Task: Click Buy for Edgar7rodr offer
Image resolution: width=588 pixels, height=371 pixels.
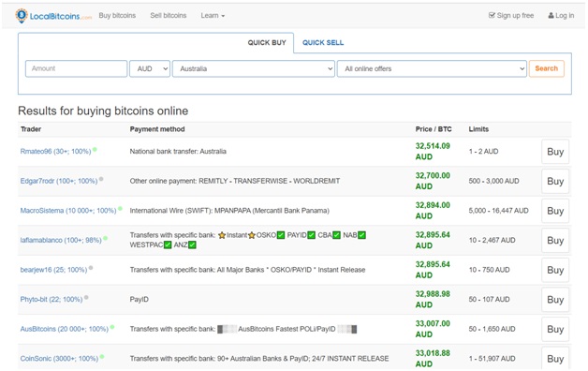Action: [x=555, y=181]
